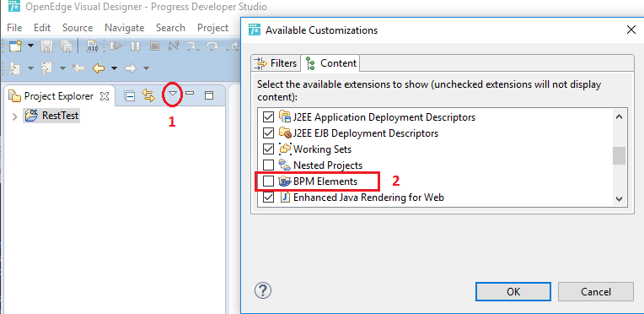The width and height of the screenshot is (644, 314).
Task: Click the Enhanced Java Rendering J icon
Action: point(285,198)
